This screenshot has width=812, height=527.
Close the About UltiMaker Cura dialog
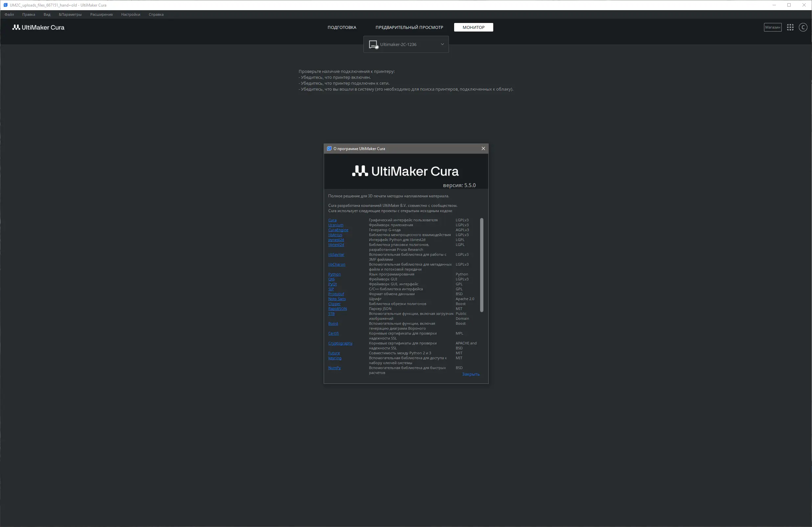(x=483, y=149)
